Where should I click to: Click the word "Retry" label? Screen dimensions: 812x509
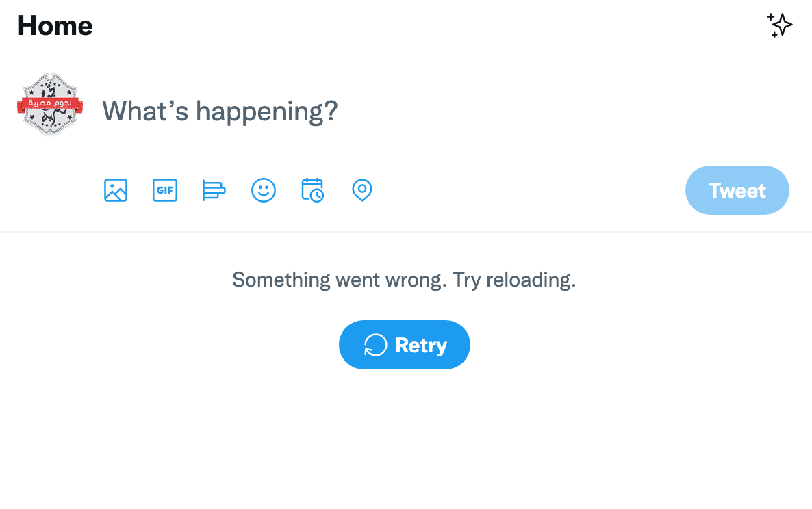(x=421, y=345)
